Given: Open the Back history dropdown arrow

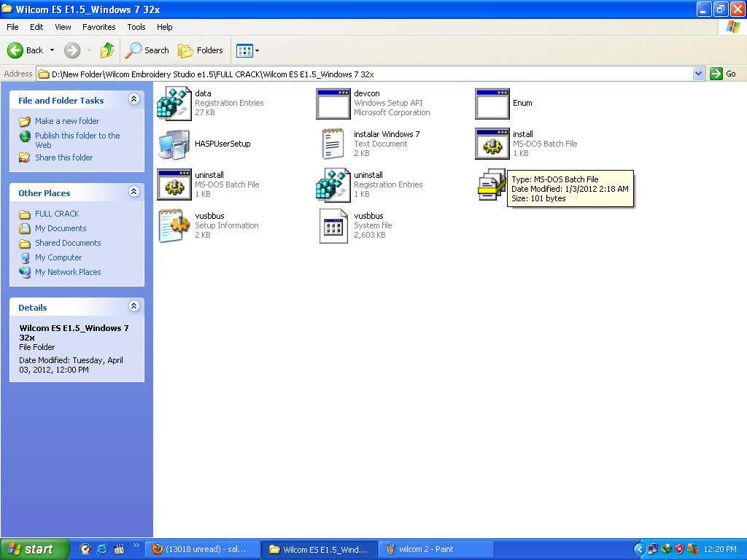Looking at the screenshot, I should [52, 50].
